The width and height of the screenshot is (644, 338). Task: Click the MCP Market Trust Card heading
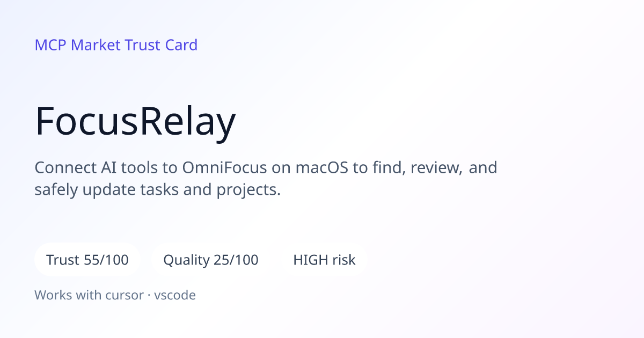[x=116, y=45]
